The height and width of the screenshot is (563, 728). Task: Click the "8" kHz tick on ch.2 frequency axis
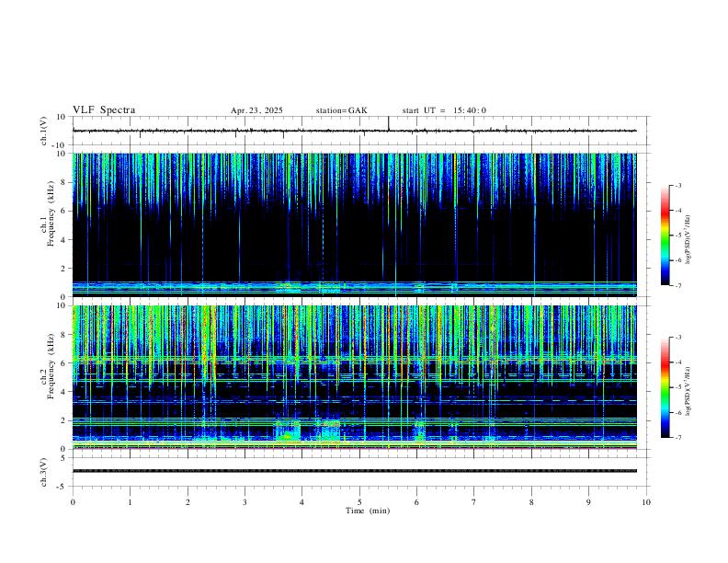click(64, 335)
